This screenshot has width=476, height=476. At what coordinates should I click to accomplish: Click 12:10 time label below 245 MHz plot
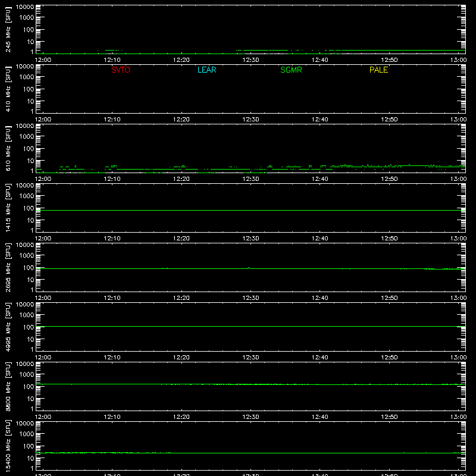coord(112,60)
